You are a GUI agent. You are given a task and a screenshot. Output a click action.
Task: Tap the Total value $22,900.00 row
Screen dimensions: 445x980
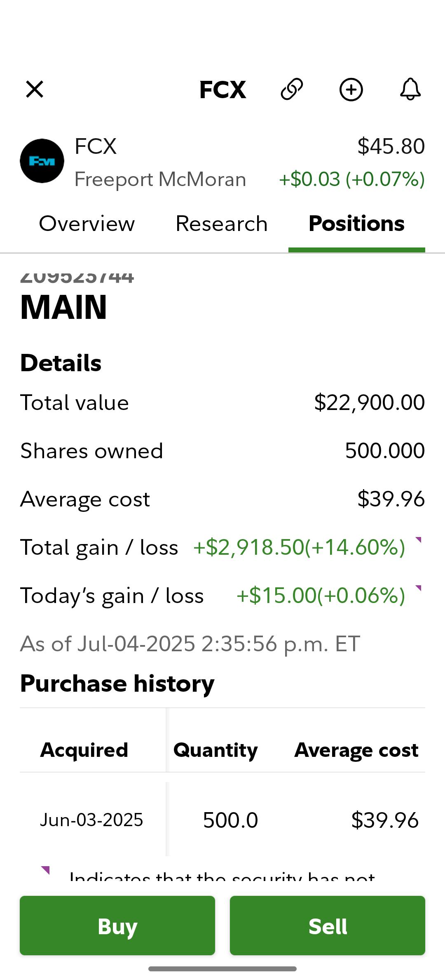click(222, 403)
